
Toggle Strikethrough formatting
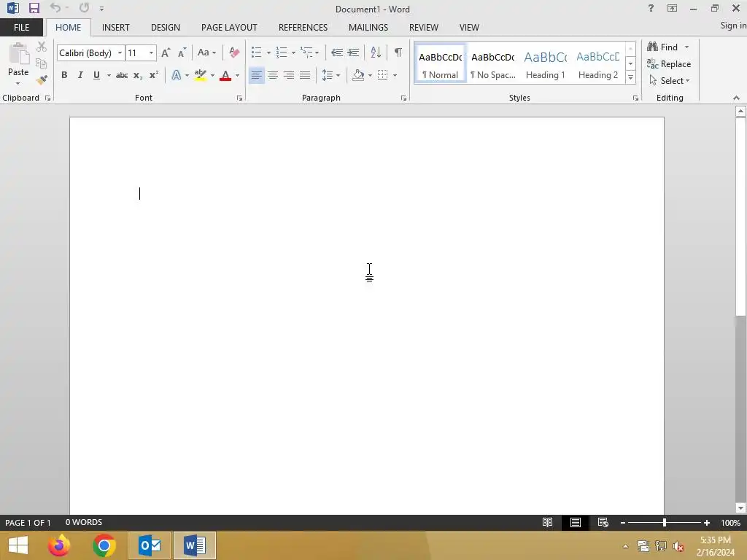[122, 75]
